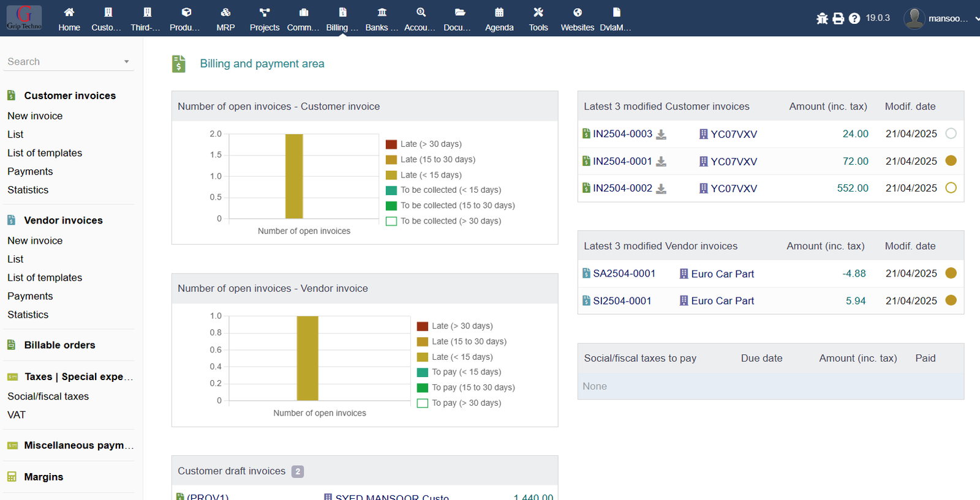Click the bug report icon
This screenshot has height=500, width=980.
click(x=822, y=18)
